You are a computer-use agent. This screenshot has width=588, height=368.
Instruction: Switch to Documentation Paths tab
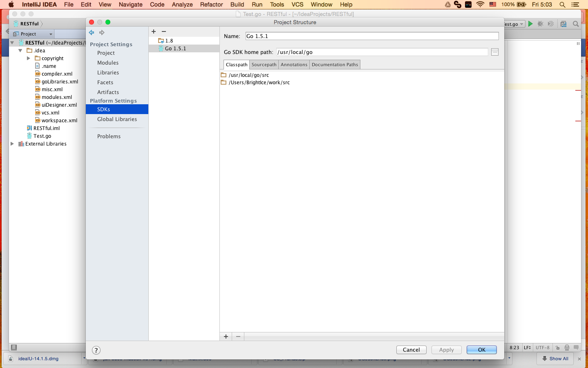click(x=335, y=65)
